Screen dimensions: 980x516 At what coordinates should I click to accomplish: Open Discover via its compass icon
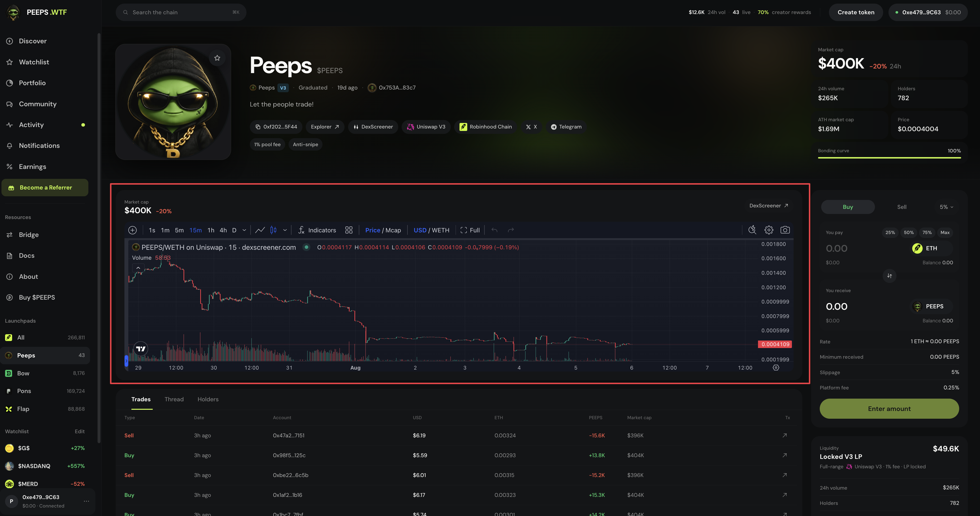[9, 41]
